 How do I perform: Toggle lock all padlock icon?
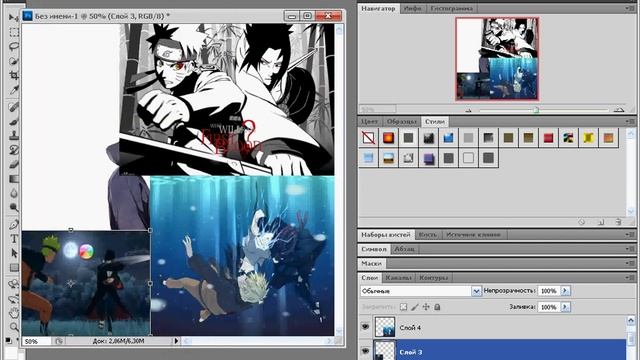click(x=437, y=307)
